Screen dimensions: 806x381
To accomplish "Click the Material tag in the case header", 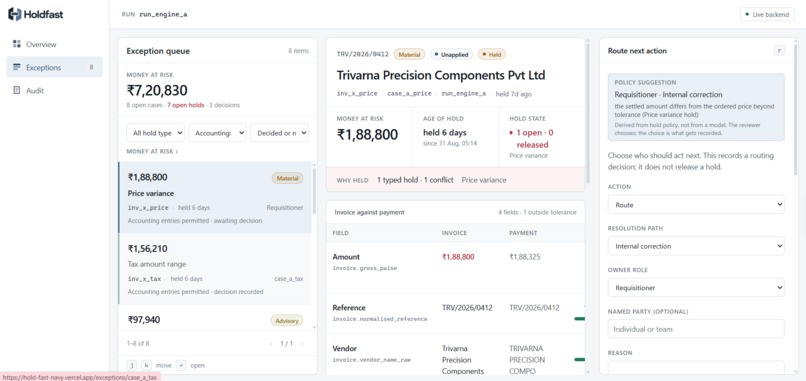I will [409, 54].
